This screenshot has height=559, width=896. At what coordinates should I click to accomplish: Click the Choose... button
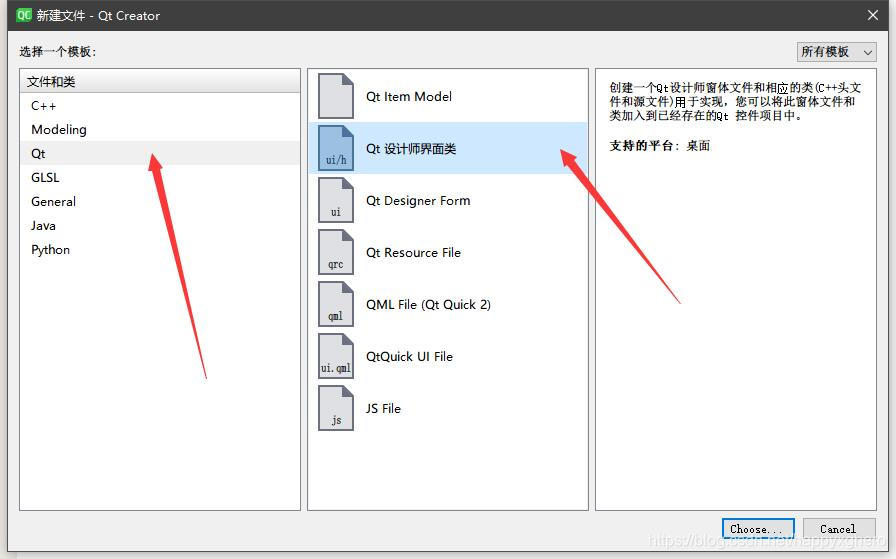[758, 529]
